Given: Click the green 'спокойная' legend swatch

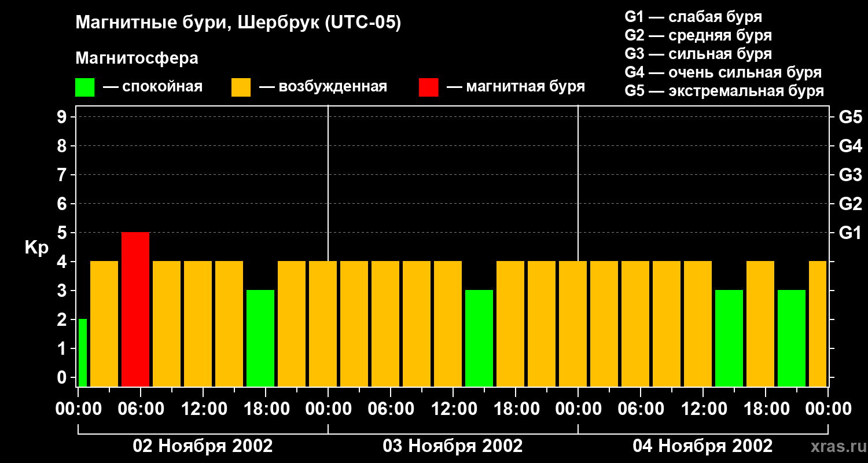Looking at the screenshot, I should click(84, 87).
